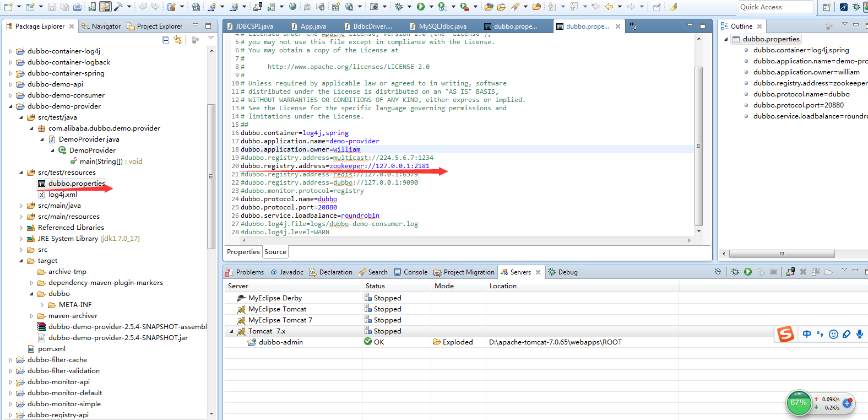Screen dimensions: 868x420
Task: Switch to the Project Explorer tab
Action: [154, 26]
